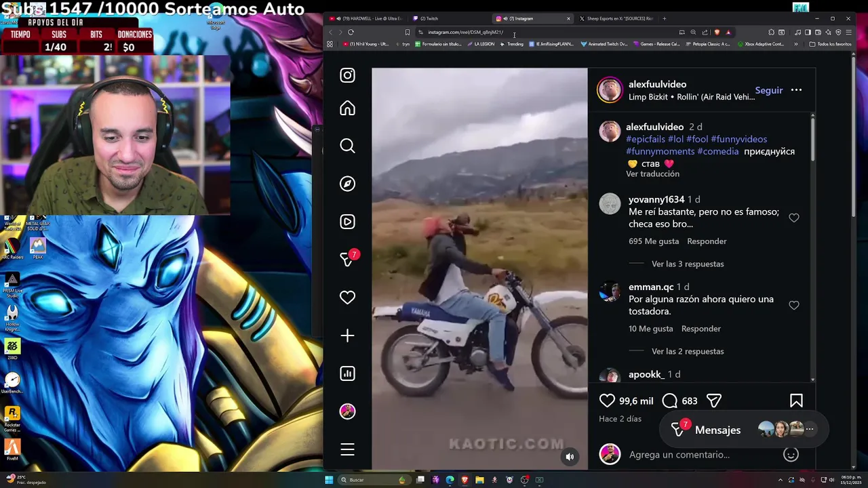This screenshot has height=488, width=868.
Task: Expand the hidden bookmarks chevron
Action: pyautogui.click(x=795, y=44)
